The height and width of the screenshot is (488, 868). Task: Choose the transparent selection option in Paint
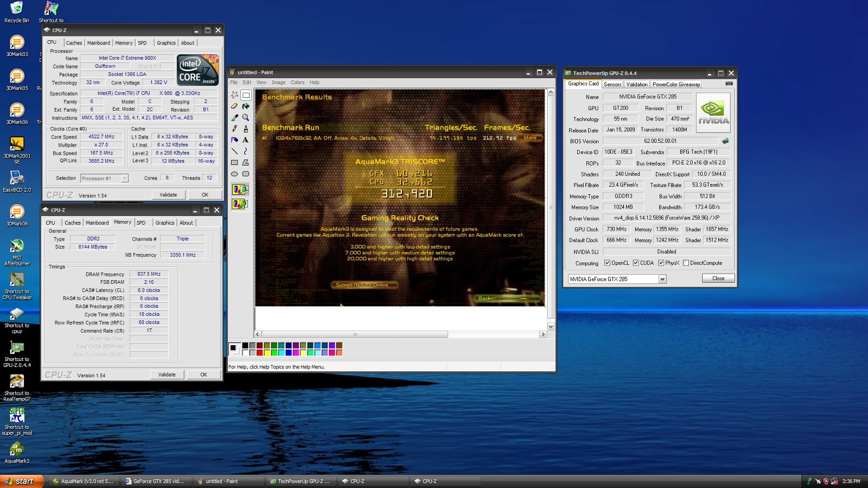click(x=240, y=204)
